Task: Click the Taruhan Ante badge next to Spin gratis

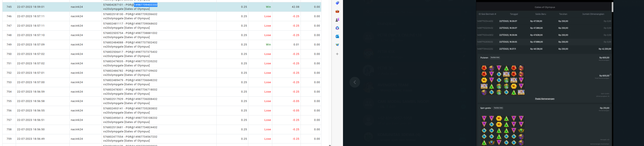Action: pos(498,108)
